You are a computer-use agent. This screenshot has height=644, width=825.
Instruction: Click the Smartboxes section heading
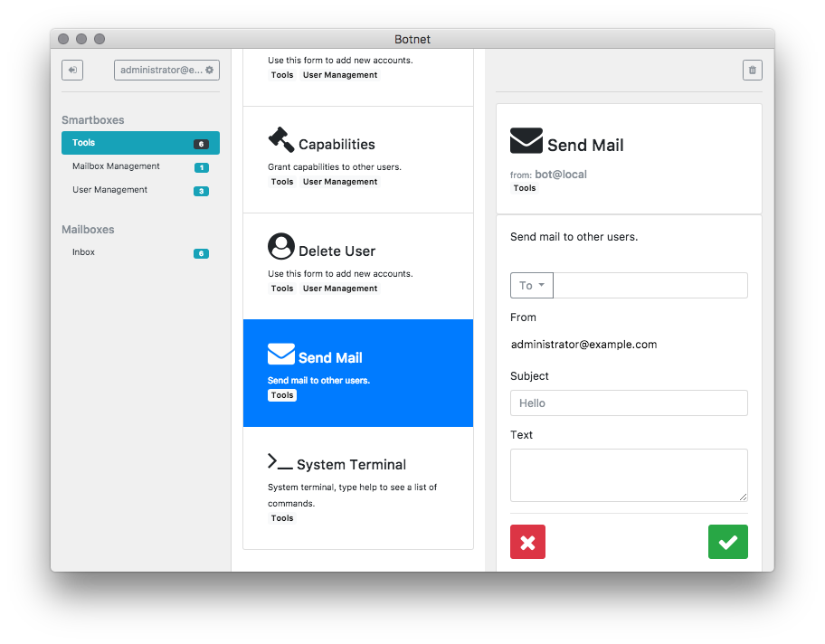pyautogui.click(x=93, y=120)
